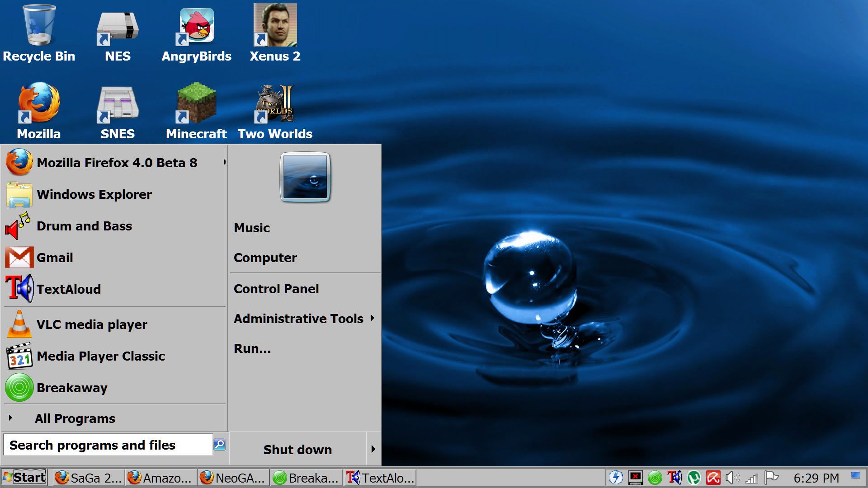Click the Avira red umbrella tray icon
Image resolution: width=868 pixels, height=488 pixels.
pyautogui.click(x=713, y=478)
